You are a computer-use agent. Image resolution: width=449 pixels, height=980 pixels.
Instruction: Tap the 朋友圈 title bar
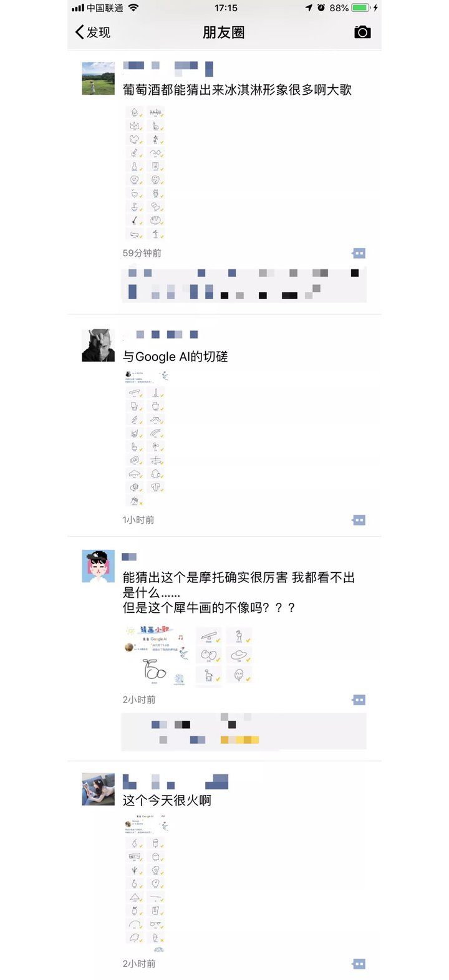click(x=224, y=32)
